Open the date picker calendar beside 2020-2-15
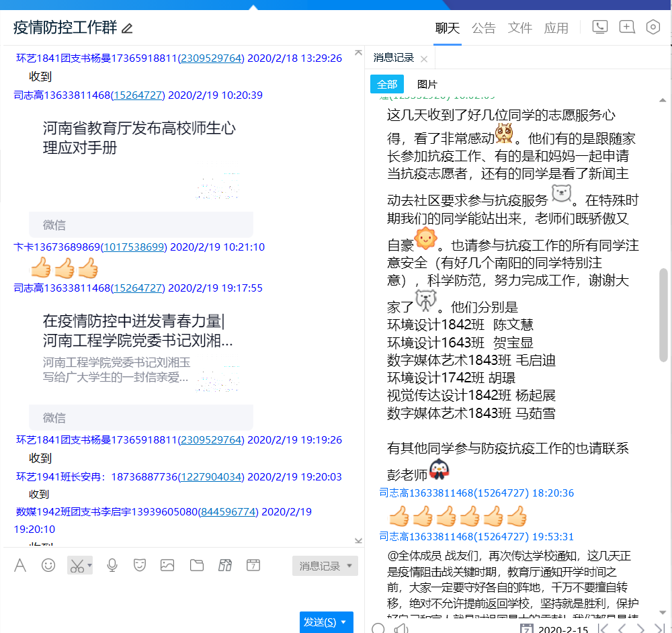Image resolution: width=672 pixels, height=633 pixels. (526, 629)
